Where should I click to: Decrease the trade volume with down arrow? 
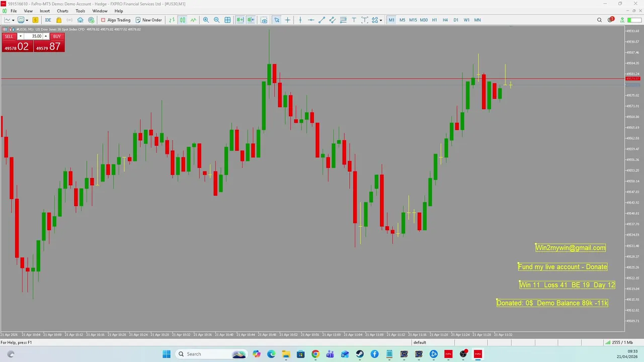coord(20,36)
